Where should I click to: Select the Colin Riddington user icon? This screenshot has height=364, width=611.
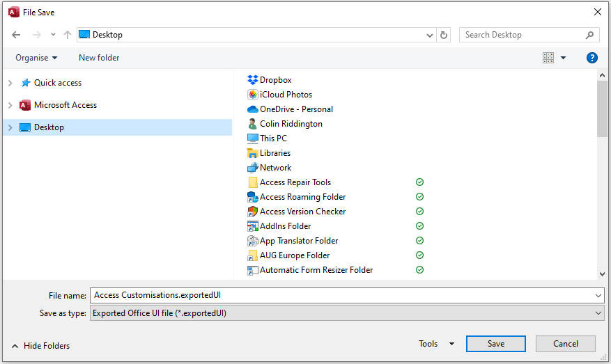coord(252,124)
